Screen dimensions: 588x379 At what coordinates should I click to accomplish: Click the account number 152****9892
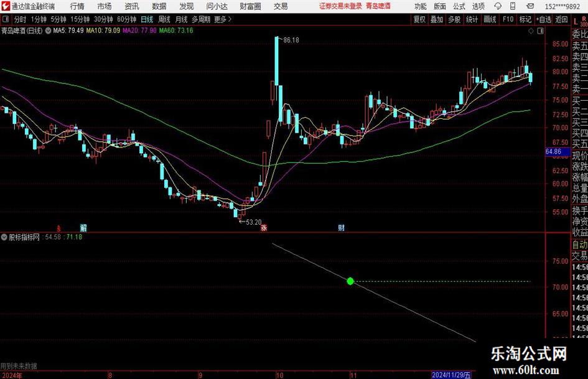pyautogui.click(x=562, y=6)
